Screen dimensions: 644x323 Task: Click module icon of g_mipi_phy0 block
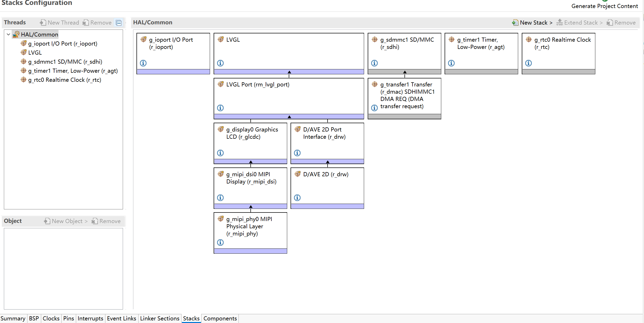tap(221, 219)
